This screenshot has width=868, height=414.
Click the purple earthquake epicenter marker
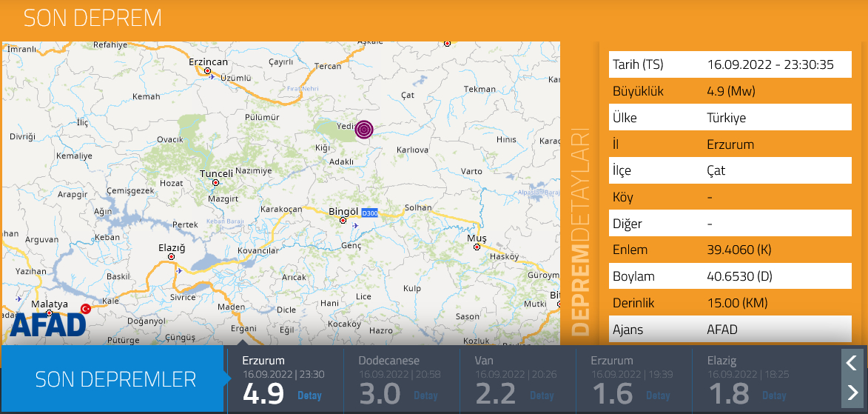click(x=363, y=130)
